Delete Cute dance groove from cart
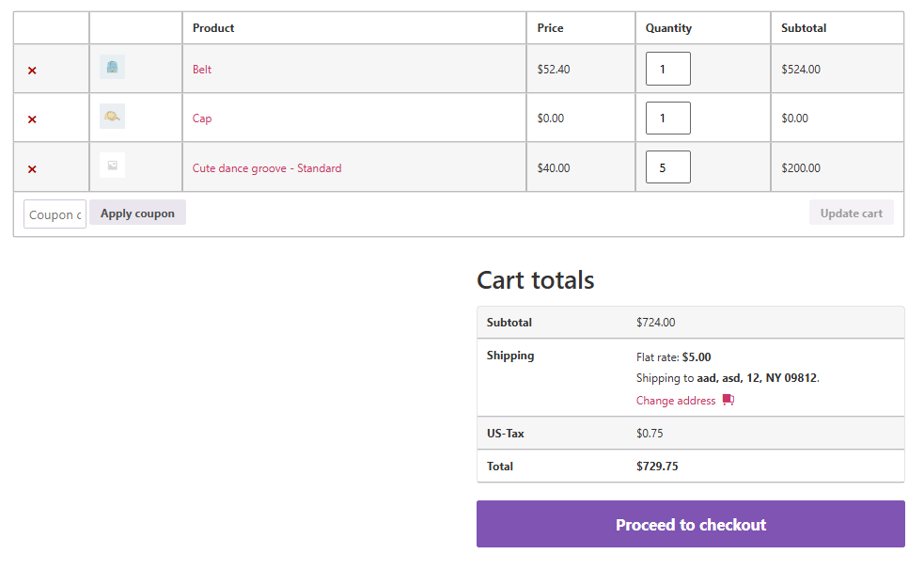 point(32,169)
